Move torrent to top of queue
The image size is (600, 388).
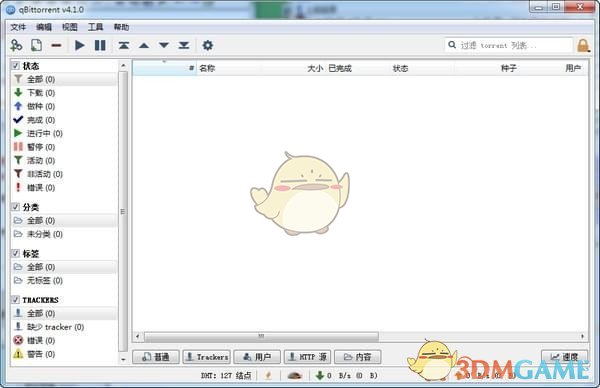coord(124,46)
